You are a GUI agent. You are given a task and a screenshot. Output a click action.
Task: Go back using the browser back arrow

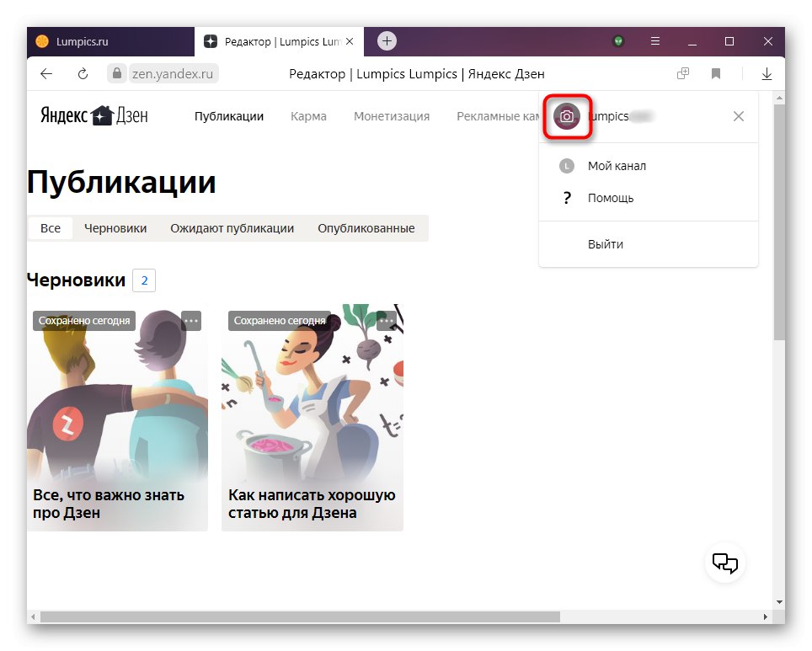click(46, 73)
